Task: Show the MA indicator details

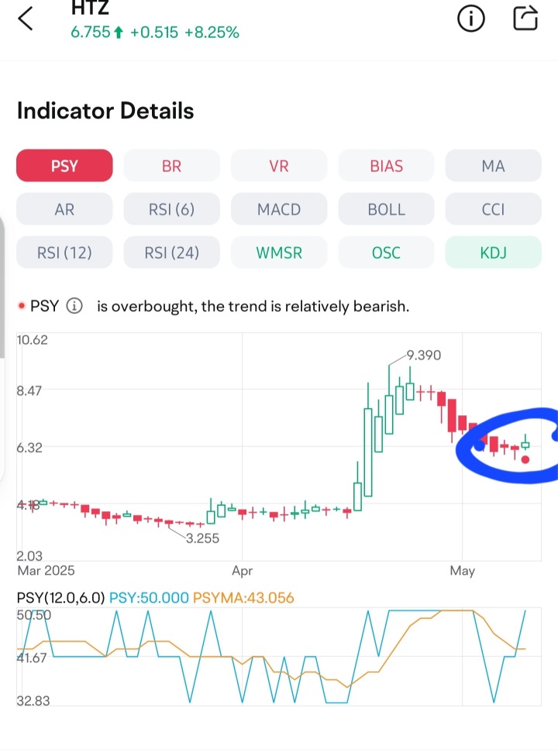Action: [494, 166]
